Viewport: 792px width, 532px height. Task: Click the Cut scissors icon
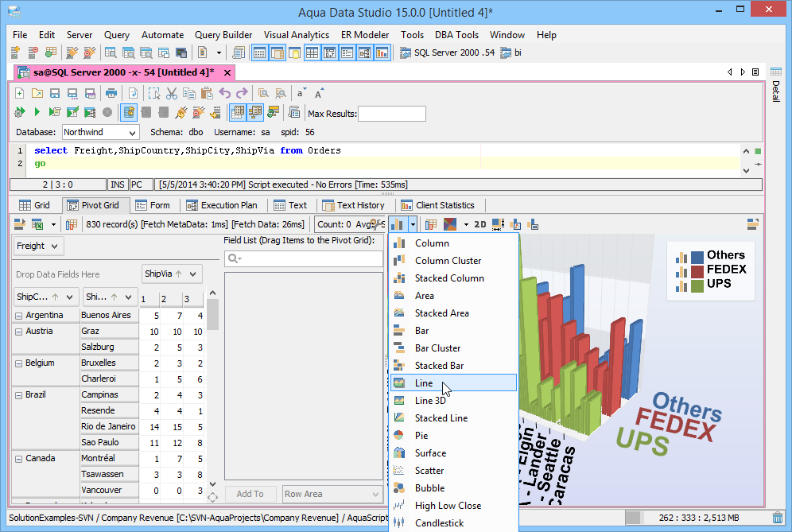171,93
